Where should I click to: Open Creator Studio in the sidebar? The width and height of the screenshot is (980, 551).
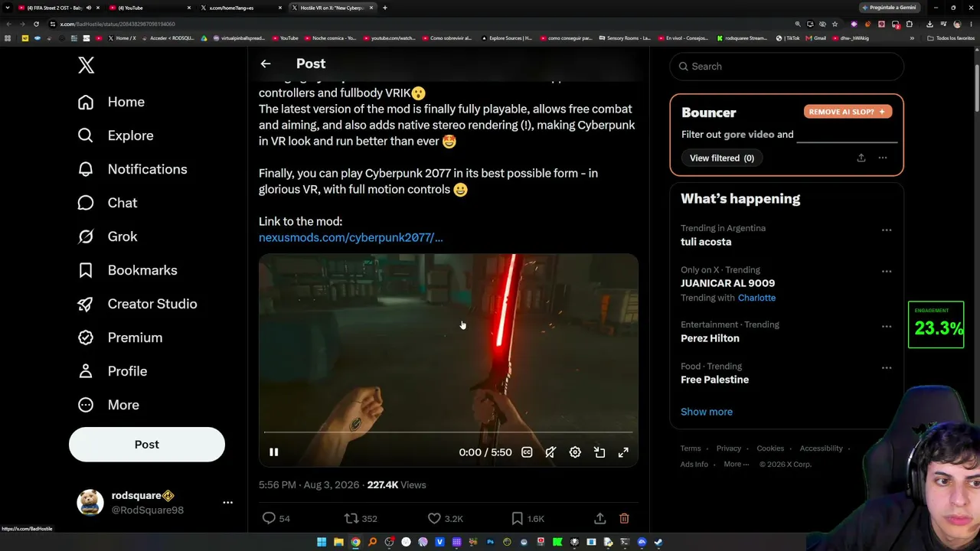[x=138, y=304]
